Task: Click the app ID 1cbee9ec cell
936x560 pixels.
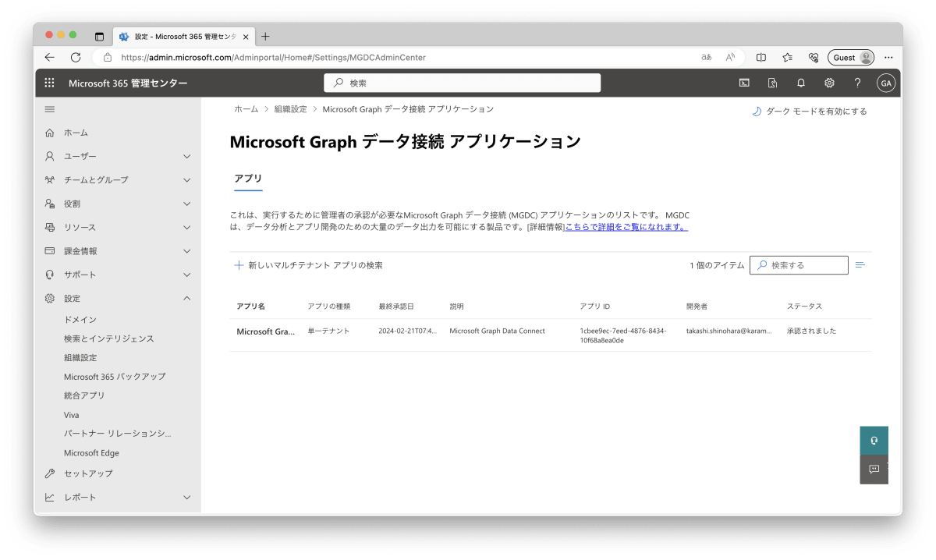Action: [x=623, y=335]
